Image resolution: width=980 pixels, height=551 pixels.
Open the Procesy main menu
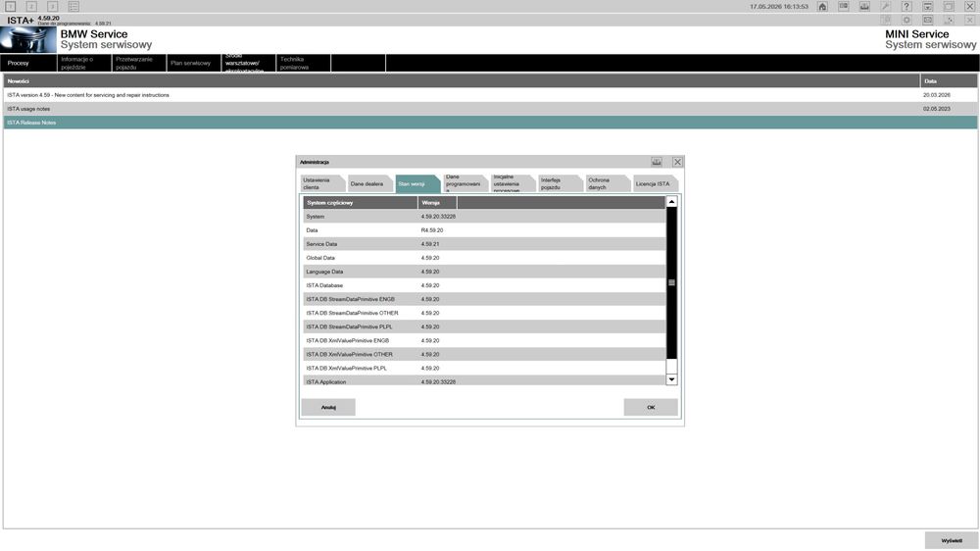click(x=28, y=63)
